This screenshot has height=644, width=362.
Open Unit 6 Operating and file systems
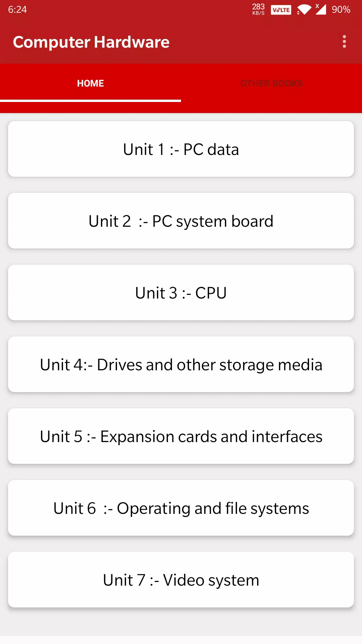click(x=181, y=508)
